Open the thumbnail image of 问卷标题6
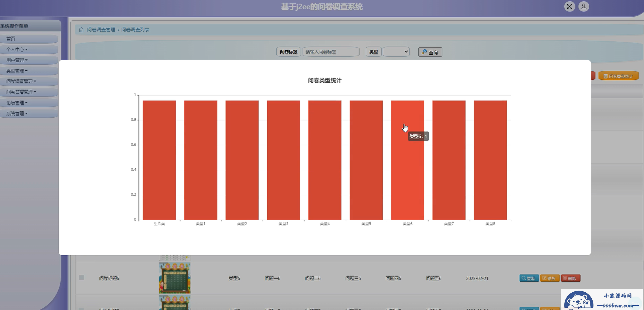This screenshot has height=310, width=644. [175, 278]
